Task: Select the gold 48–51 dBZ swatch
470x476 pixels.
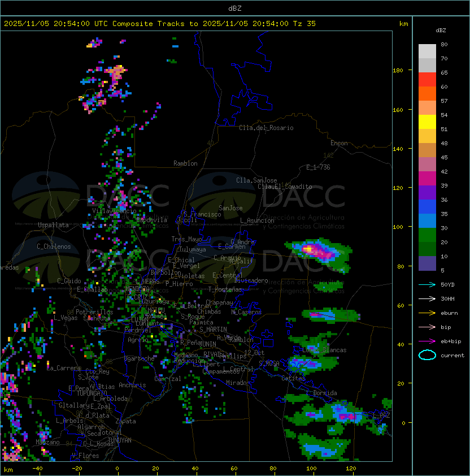Action: point(427,136)
